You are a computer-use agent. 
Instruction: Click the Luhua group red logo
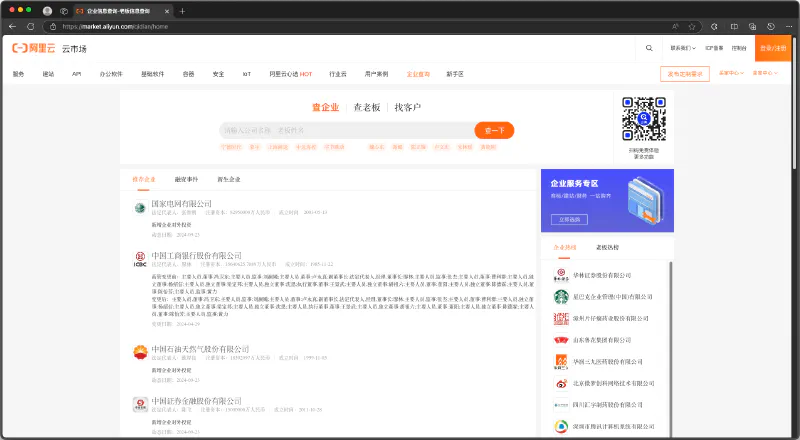point(561,340)
